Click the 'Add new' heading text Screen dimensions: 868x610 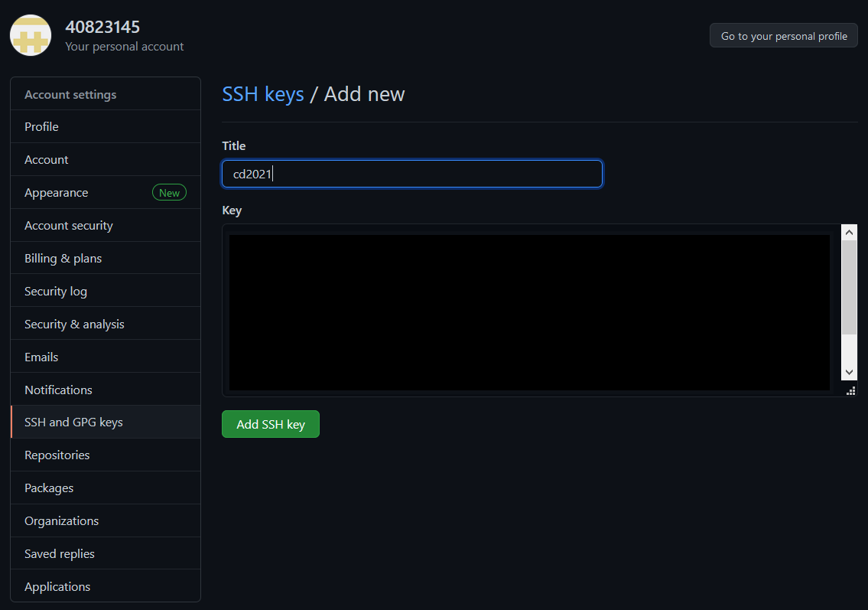[364, 94]
